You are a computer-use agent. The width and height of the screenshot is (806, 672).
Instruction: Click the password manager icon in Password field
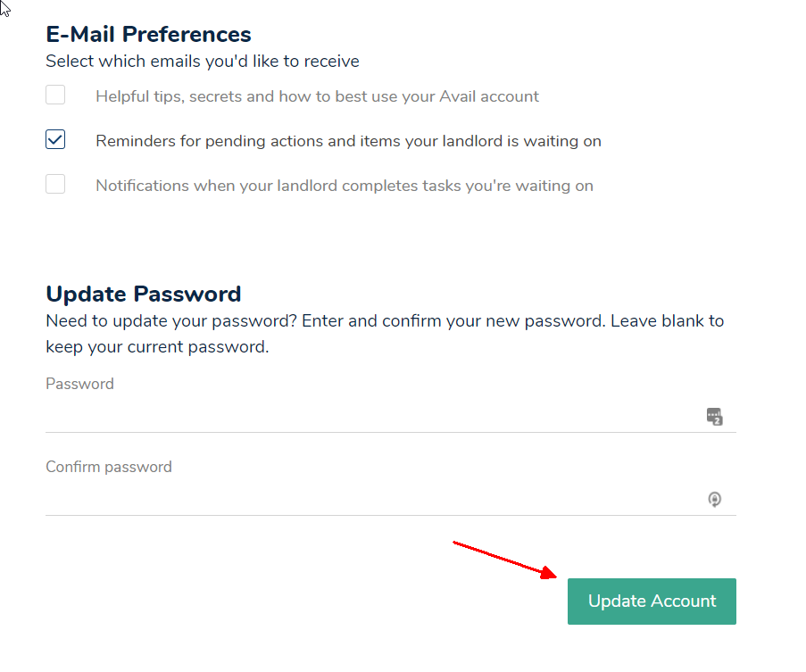714,416
